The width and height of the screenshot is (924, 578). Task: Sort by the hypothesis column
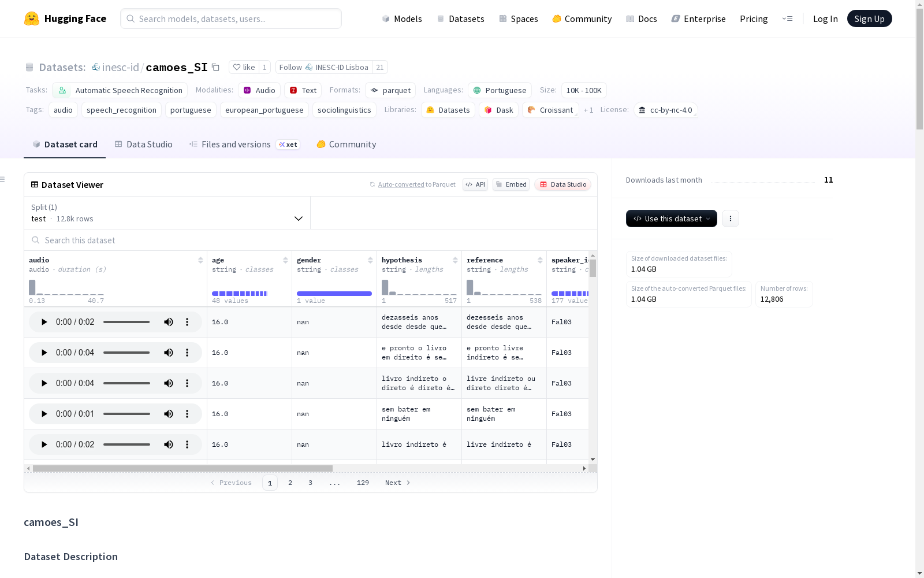[x=455, y=260]
